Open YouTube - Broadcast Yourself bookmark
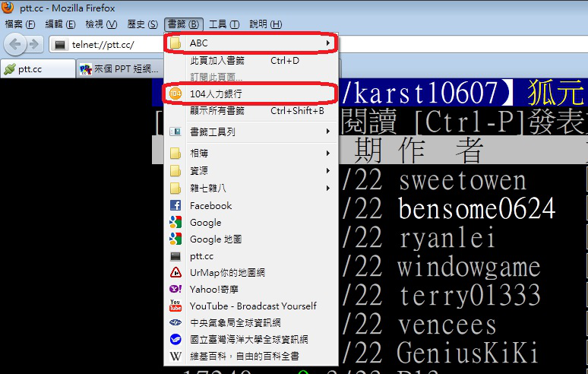588x374 pixels. [x=251, y=306]
